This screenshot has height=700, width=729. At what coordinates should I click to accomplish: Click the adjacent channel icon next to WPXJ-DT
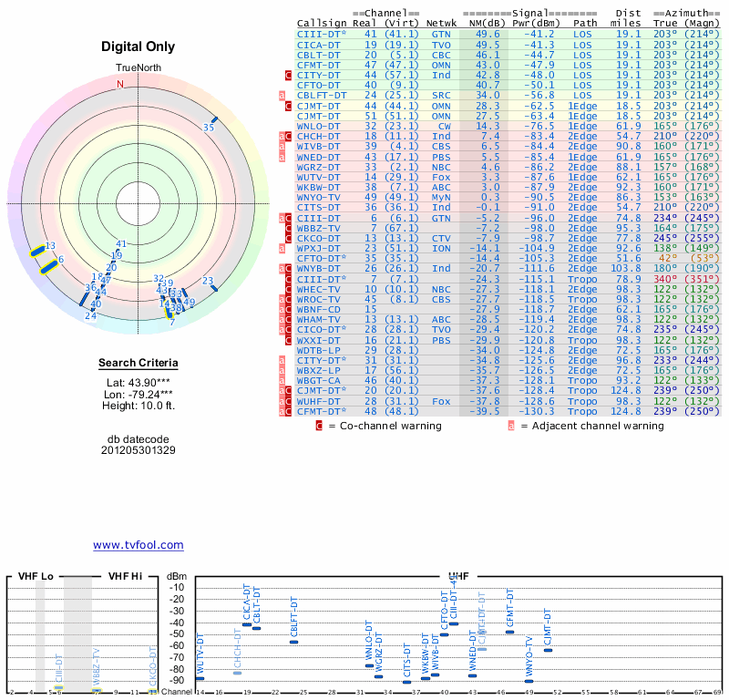(282, 248)
